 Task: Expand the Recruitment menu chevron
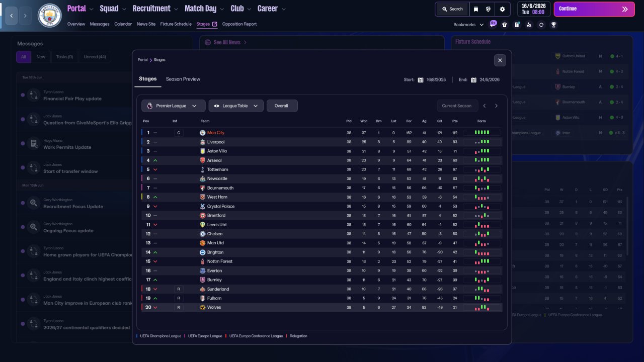(176, 9)
